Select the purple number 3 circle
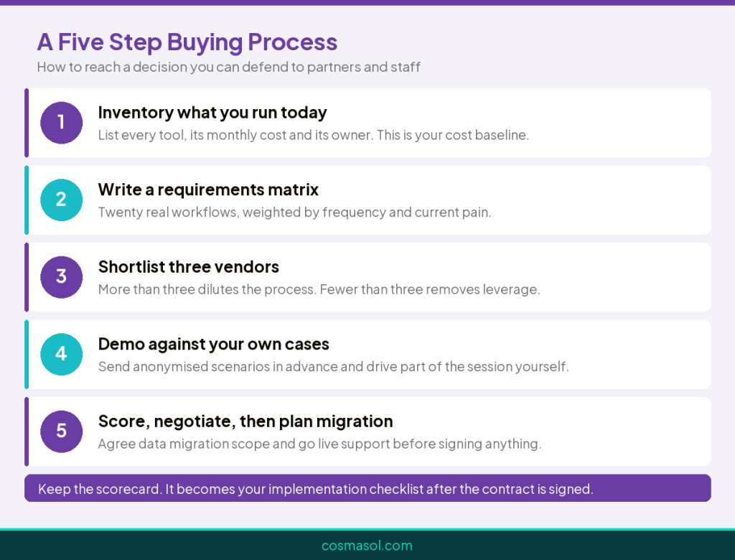Viewport: 735px width, 560px height. click(62, 277)
